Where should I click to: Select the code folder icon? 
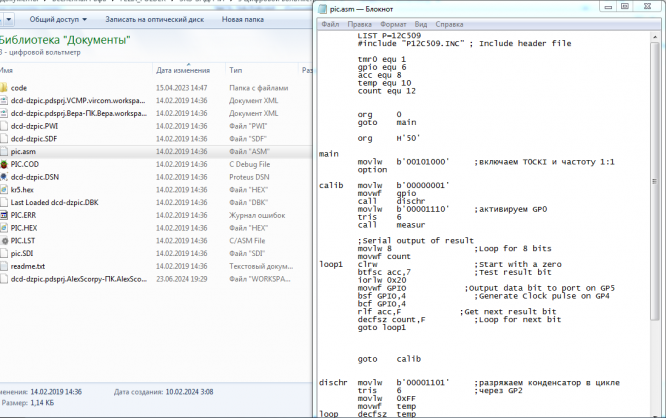point(4,88)
